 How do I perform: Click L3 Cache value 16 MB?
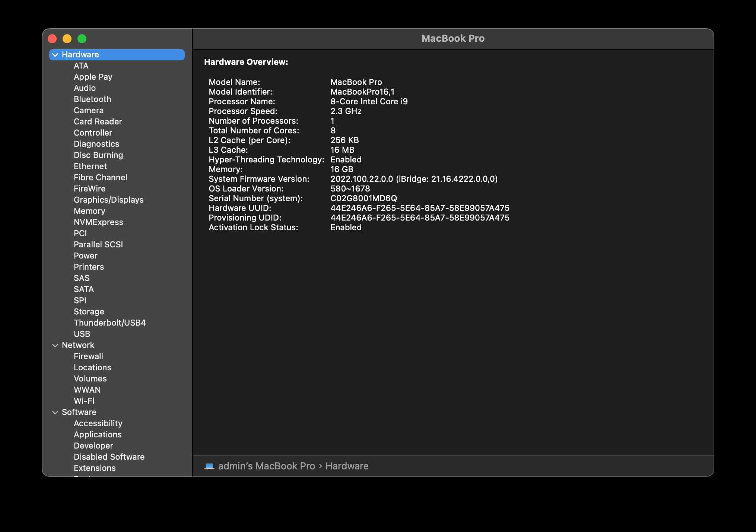342,150
